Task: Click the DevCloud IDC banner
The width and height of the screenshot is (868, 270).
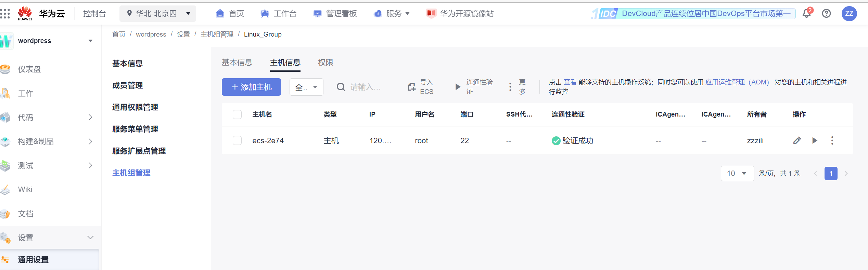Action: (693, 14)
